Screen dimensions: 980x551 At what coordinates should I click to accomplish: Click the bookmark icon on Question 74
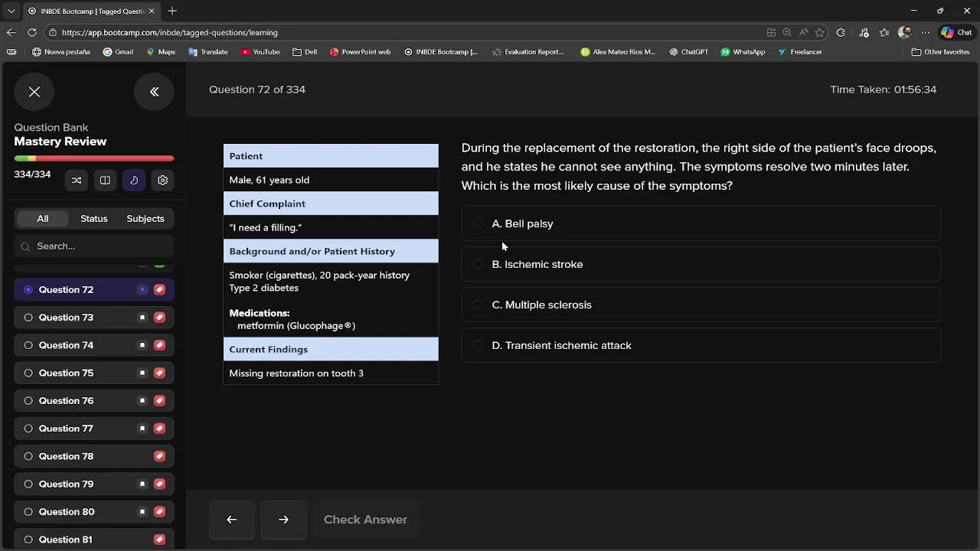(x=142, y=345)
